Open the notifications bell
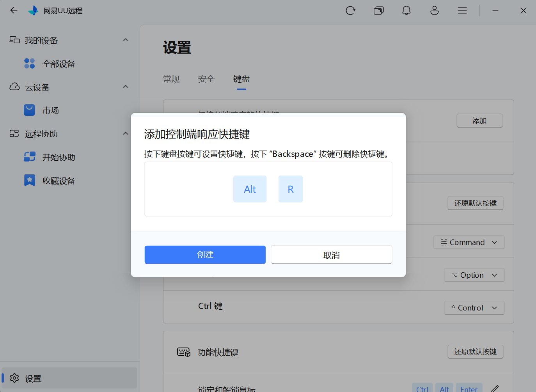536x392 pixels. pyautogui.click(x=406, y=11)
